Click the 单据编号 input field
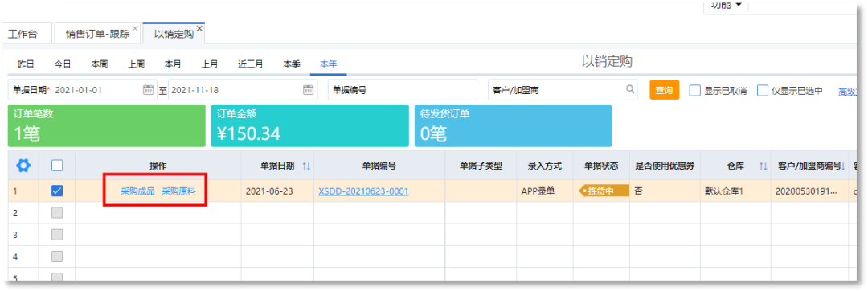Image resolution: width=868 pixels, height=291 pixels. coord(403,89)
